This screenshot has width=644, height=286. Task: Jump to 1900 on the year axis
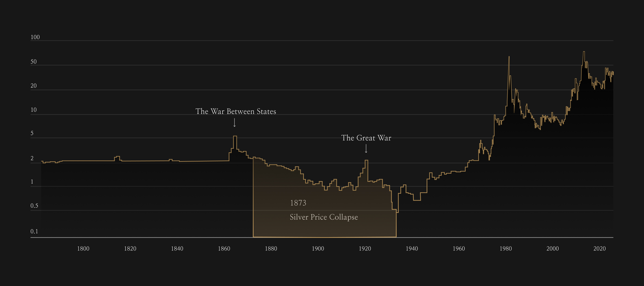tap(318, 249)
